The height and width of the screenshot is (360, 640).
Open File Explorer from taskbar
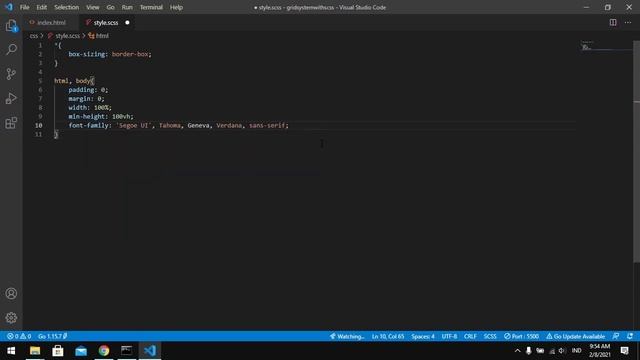click(35, 351)
